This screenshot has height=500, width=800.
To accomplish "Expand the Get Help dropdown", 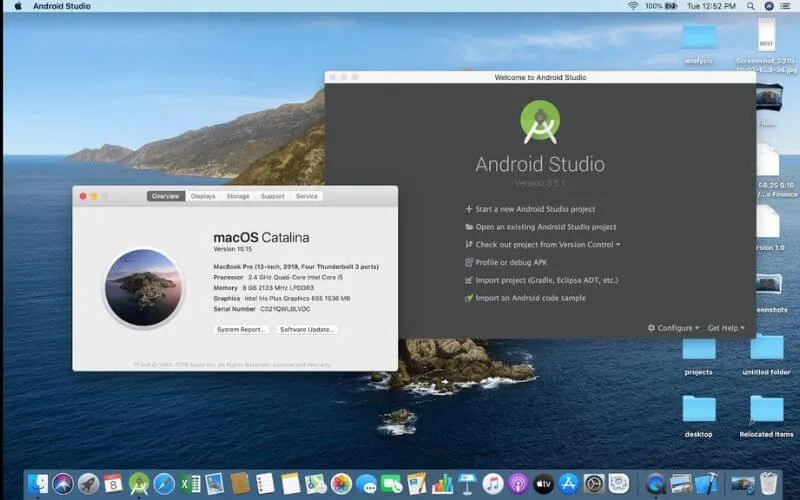I will tap(725, 328).
